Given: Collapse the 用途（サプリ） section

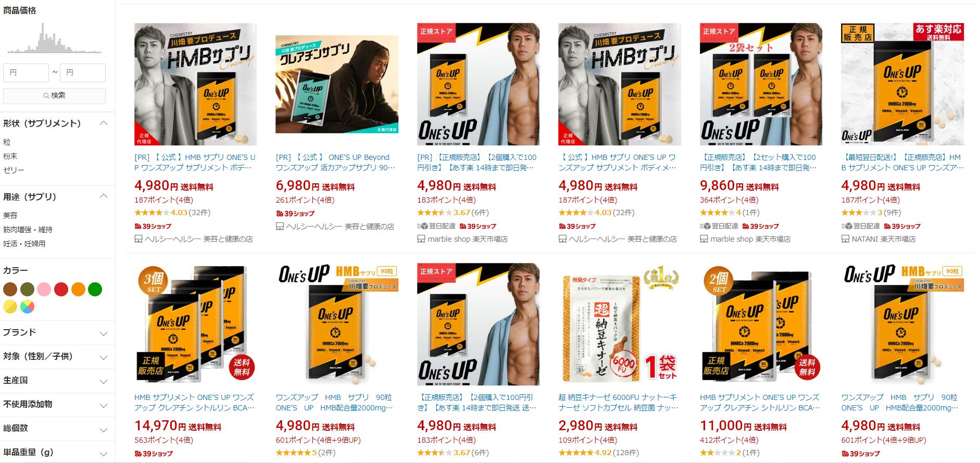Looking at the screenshot, I should coord(104,196).
